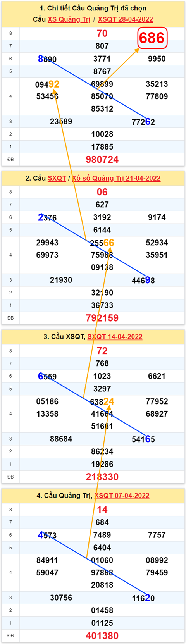Viewport: 186px width, 644px height.
Task: Click number 4573 in fourth table
Action: [47, 536]
